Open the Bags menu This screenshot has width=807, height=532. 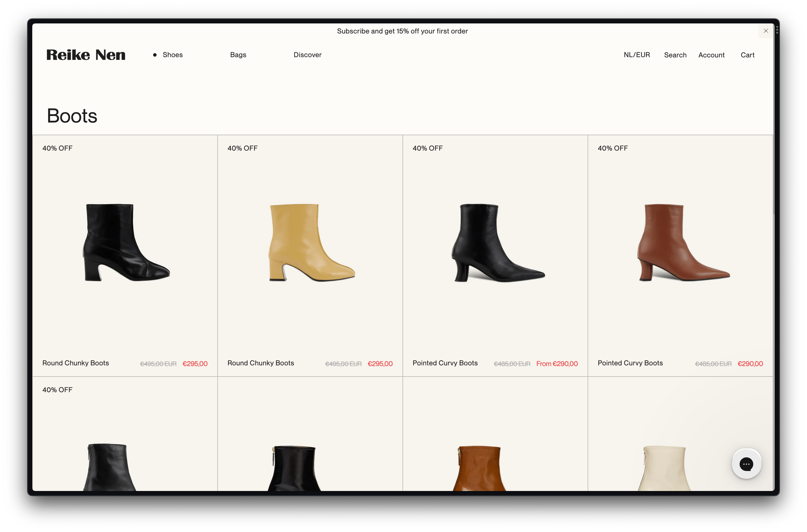point(238,55)
